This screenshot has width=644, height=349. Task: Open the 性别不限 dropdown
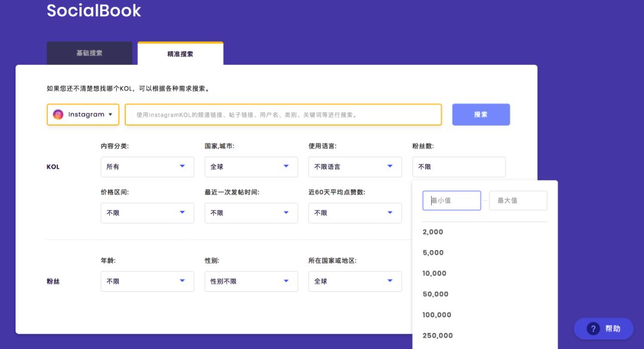(x=252, y=281)
